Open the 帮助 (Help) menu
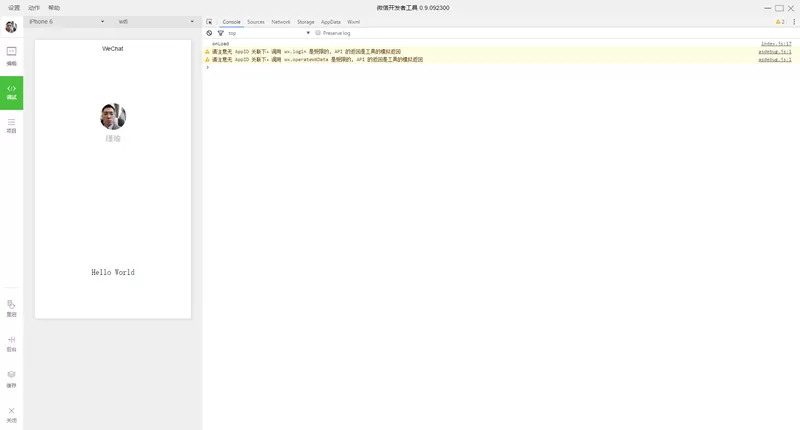The image size is (800, 430). (54, 8)
